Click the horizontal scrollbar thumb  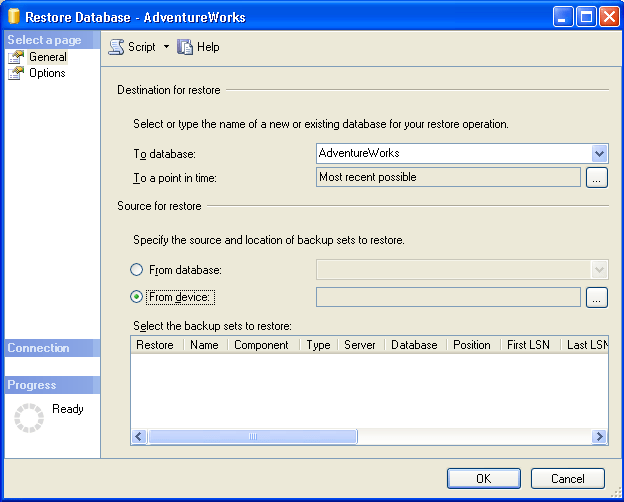tap(253, 437)
